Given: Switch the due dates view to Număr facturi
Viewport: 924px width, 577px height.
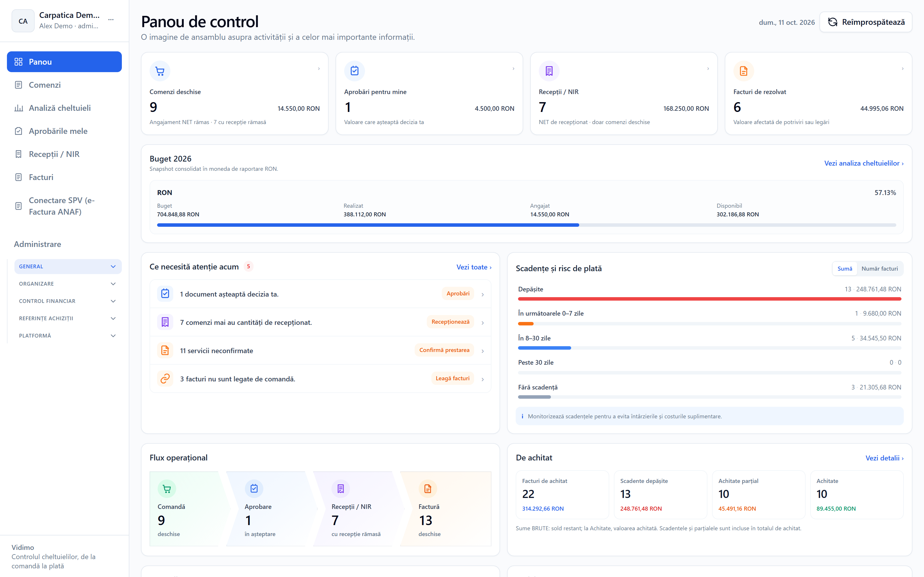Looking at the screenshot, I should click(879, 269).
